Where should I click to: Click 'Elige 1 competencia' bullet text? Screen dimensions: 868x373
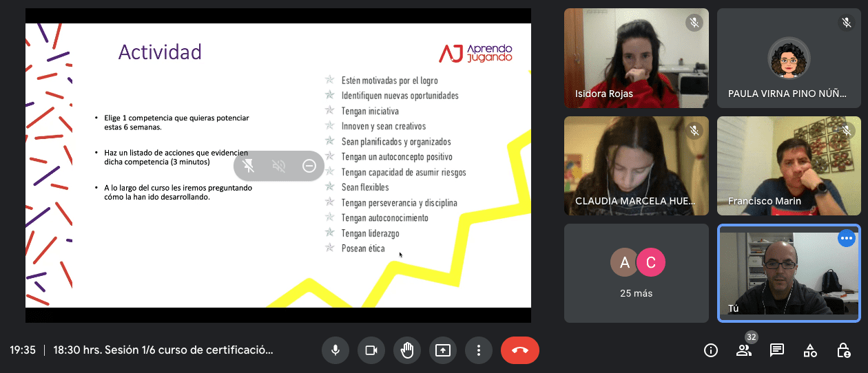click(x=176, y=122)
